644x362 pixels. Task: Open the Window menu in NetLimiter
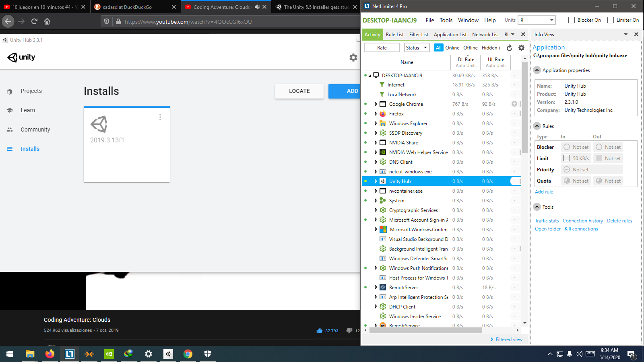(x=468, y=20)
